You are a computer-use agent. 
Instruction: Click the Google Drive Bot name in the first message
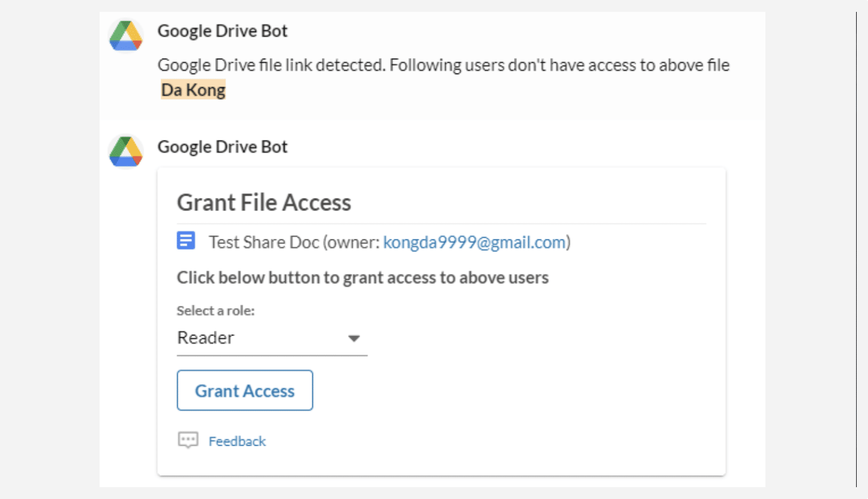click(222, 31)
